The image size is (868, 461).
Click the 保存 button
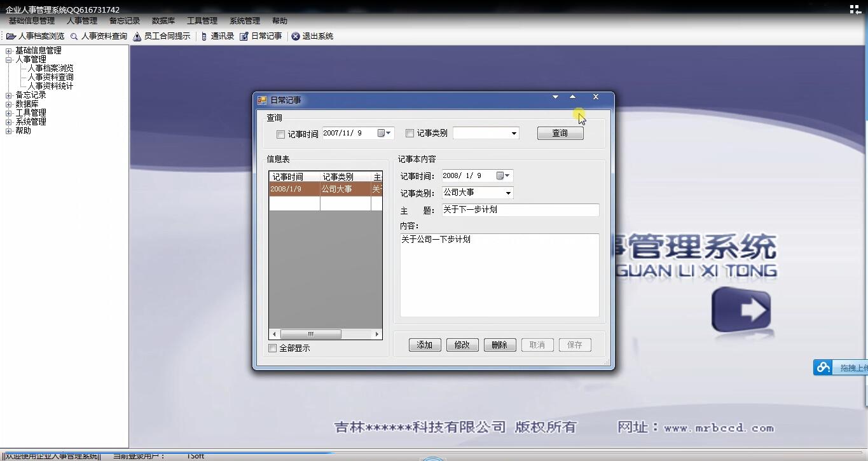point(575,345)
